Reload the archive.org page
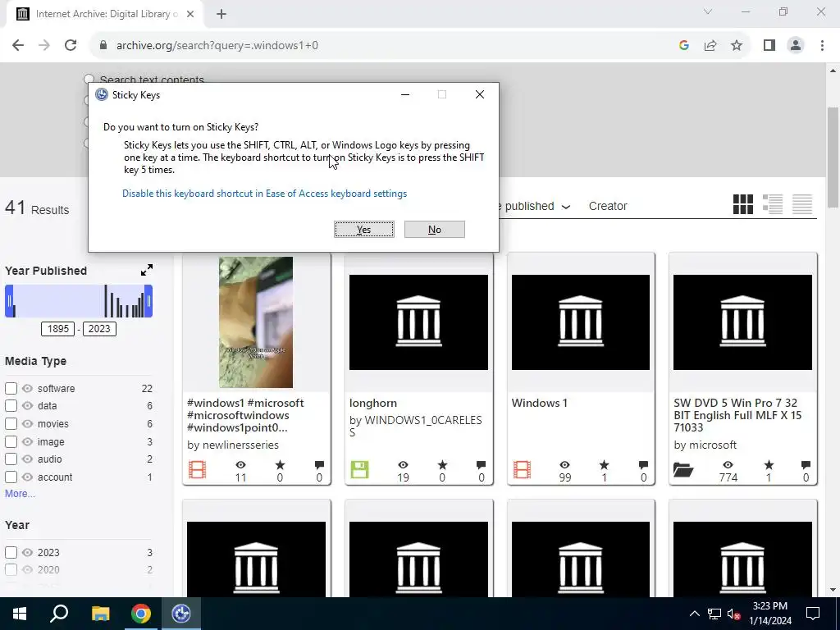 pyautogui.click(x=71, y=45)
